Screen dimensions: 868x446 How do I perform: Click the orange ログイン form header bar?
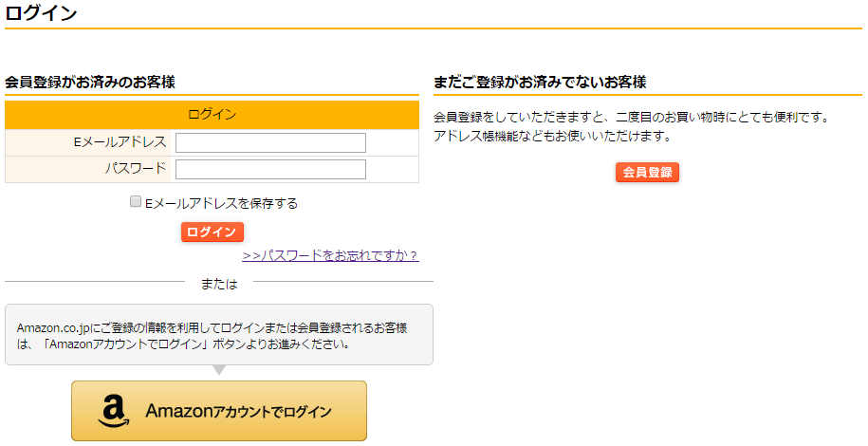[212, 115]
